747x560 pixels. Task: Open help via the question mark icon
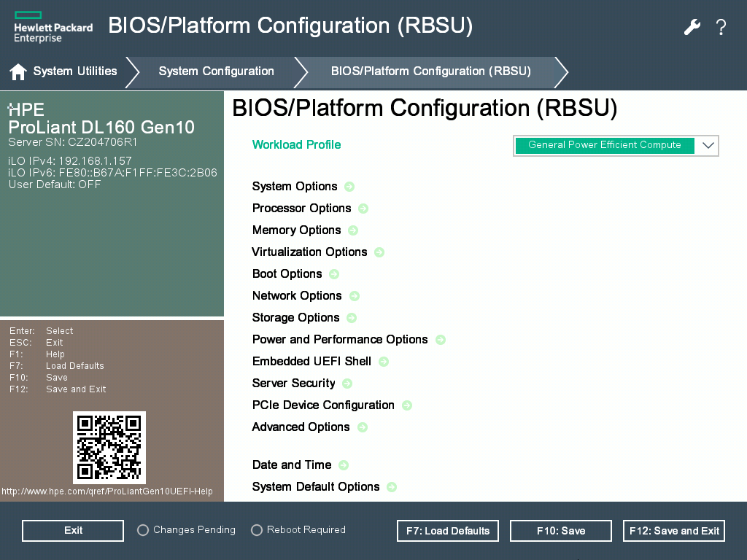721,27
